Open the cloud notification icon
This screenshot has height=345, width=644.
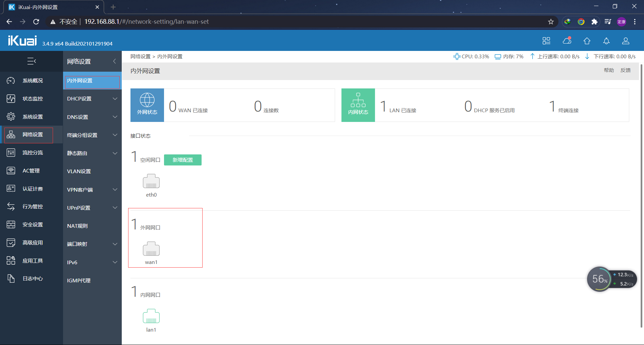click(x=567, y=41)
